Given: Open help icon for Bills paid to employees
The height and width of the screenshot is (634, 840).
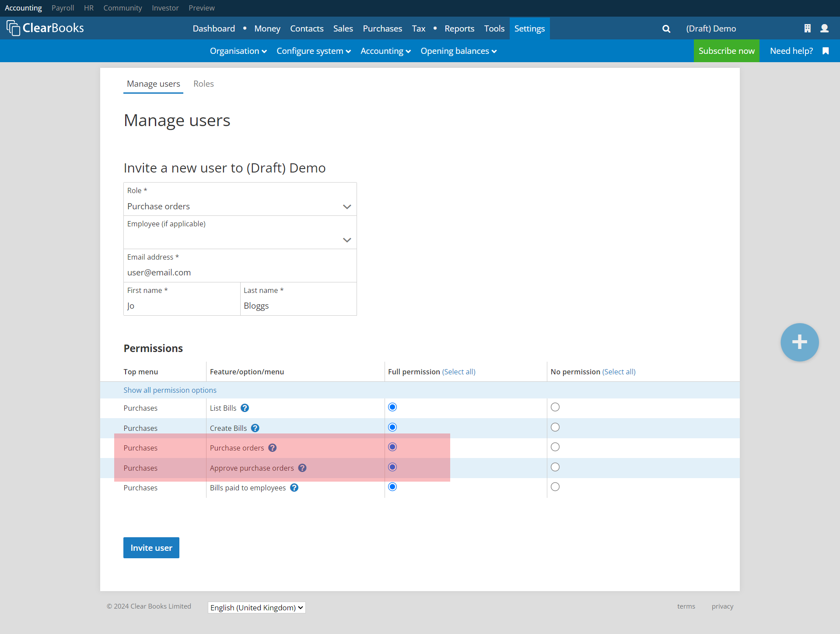Looking at the screenshot, I should click(x=294, y=488).
